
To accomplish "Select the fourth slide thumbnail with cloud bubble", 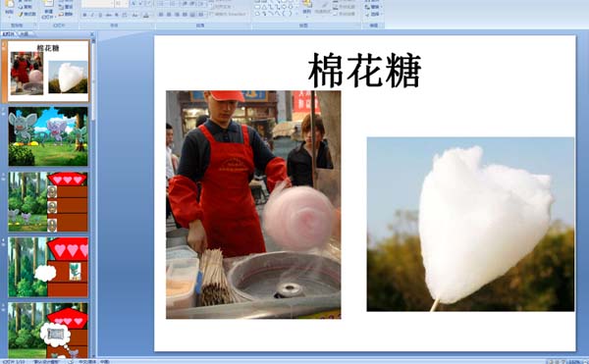I will [x=48, y=267].
